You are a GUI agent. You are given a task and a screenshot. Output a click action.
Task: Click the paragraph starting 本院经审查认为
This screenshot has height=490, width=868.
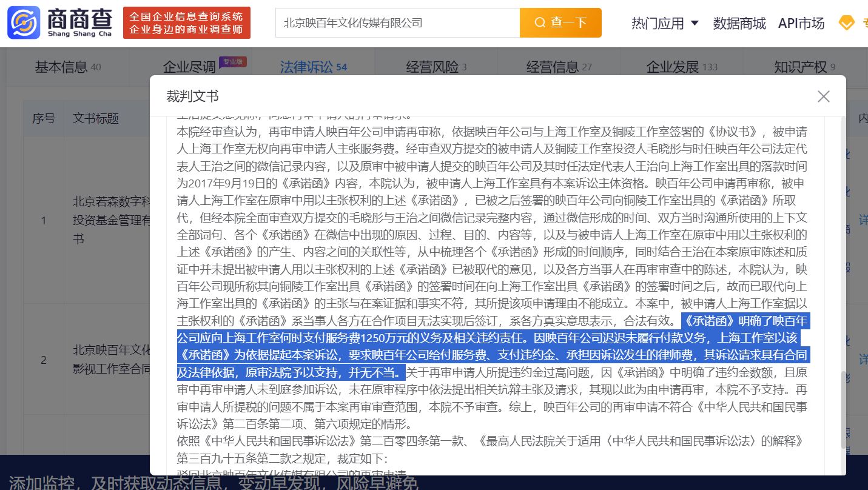click(x=492, y=277)
